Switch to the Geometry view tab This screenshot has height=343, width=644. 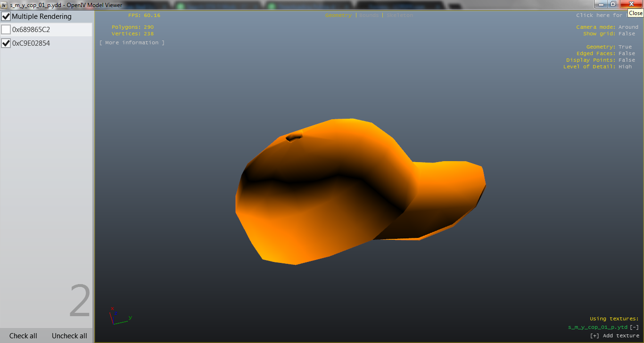[338, 16]
